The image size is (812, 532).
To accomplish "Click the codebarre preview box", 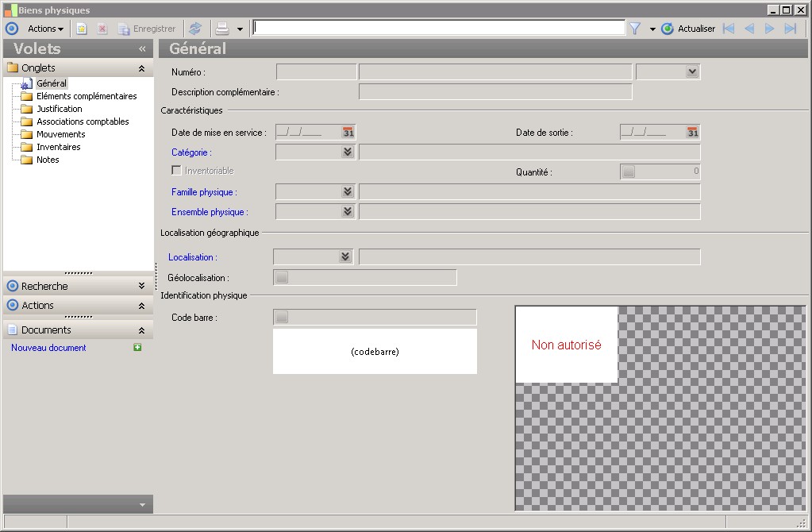I will (375, 351).
